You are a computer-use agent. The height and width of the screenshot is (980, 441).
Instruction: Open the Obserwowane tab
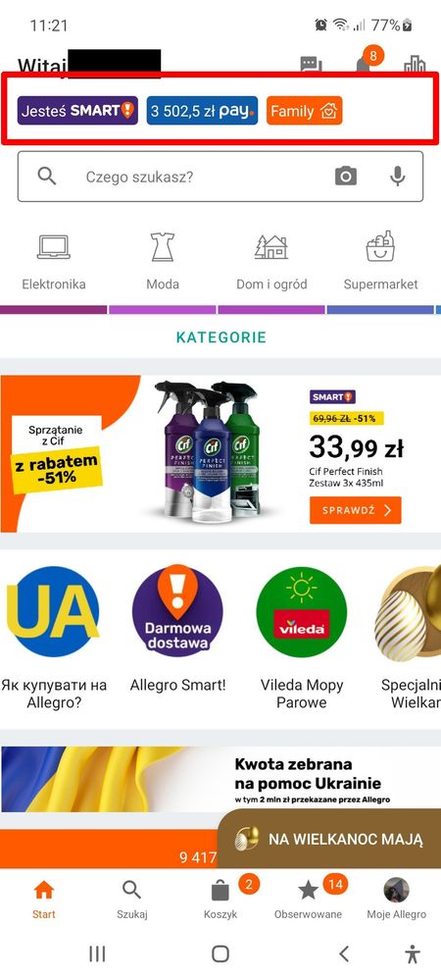tap(308, 899)
